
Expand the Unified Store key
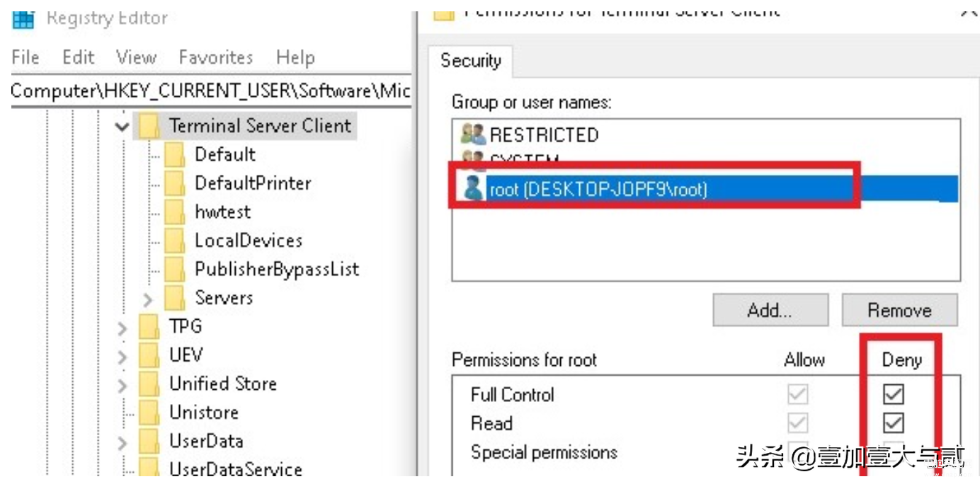pyautogui.click(x=122, y=386)
